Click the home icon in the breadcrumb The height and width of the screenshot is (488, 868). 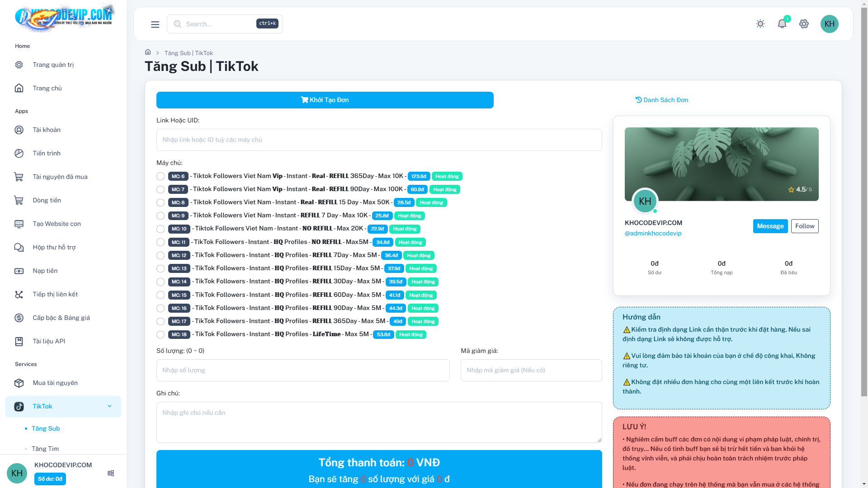coord(148,52)
